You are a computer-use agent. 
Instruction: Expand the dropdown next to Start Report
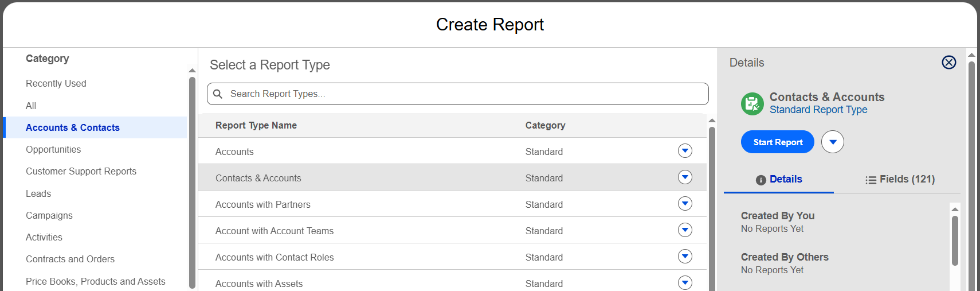833,142
